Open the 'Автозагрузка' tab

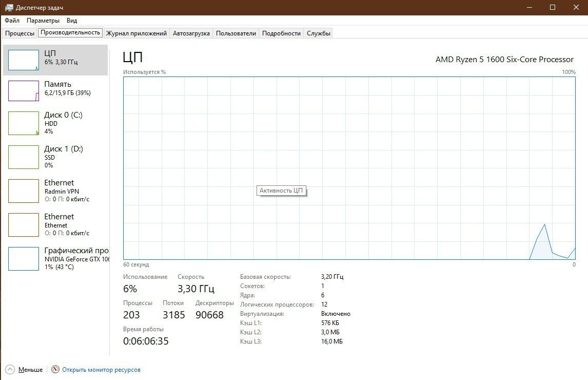(x=191, y=33)
